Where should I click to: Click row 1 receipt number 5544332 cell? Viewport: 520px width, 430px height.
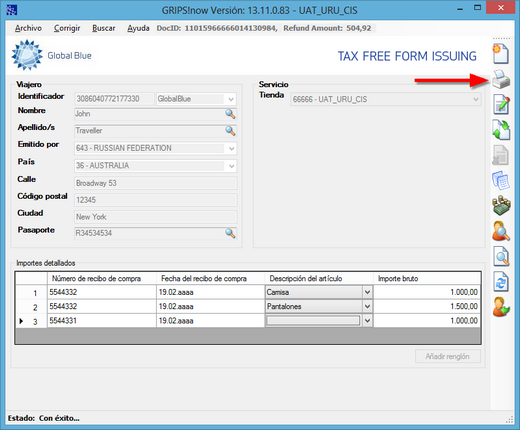(x=102, y=292)
